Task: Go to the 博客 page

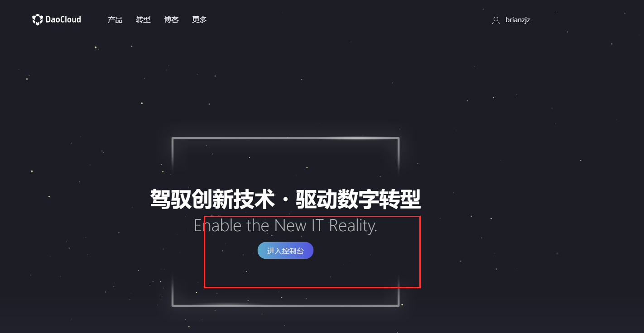Action: pyautogui.click(x=171, y=20)
